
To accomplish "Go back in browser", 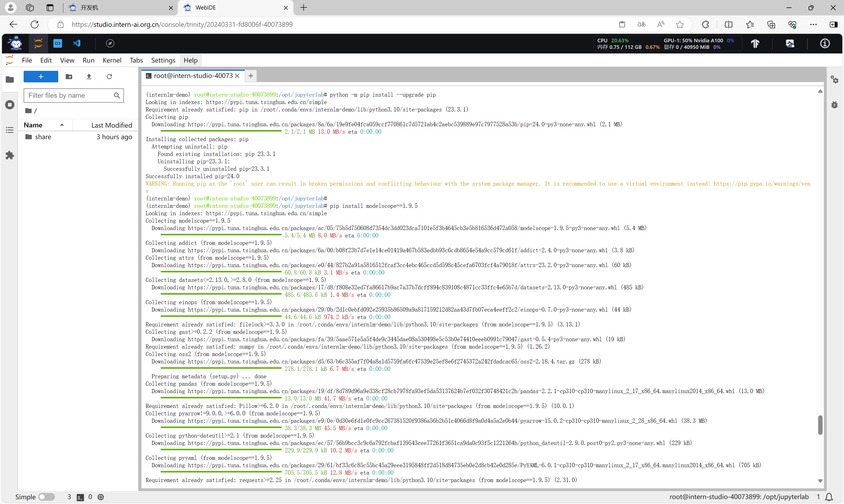I will [13, 24].
